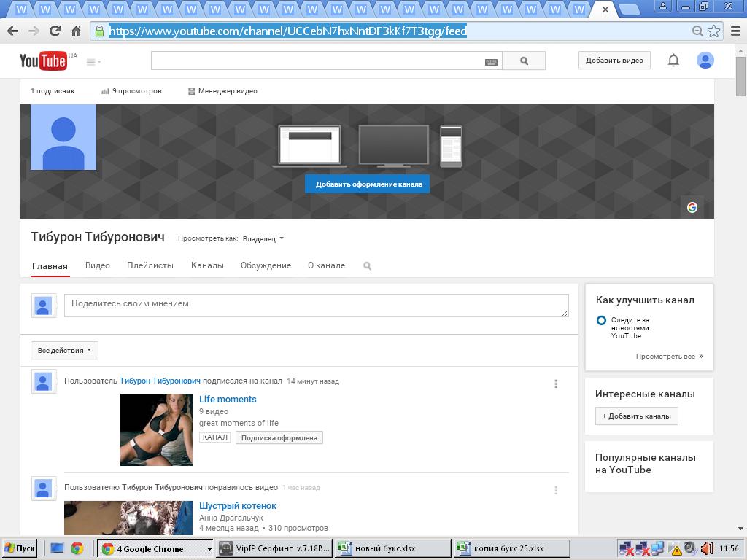Screen dimensions: 747x560
Task: Open options menu for Шустрый котенок activity
Action: (555, 490)
